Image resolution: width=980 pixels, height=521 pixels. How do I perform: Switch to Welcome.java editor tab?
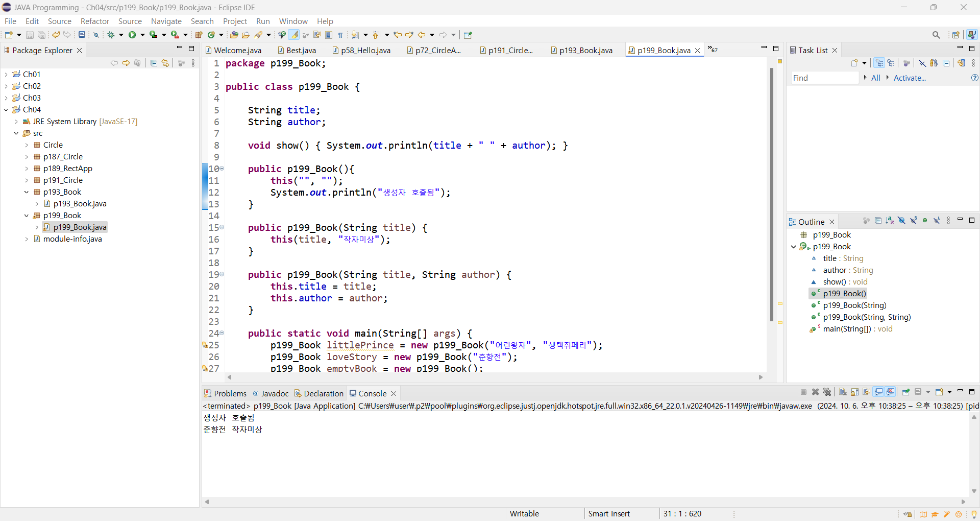pyautogui.click(x=233, y=50)
